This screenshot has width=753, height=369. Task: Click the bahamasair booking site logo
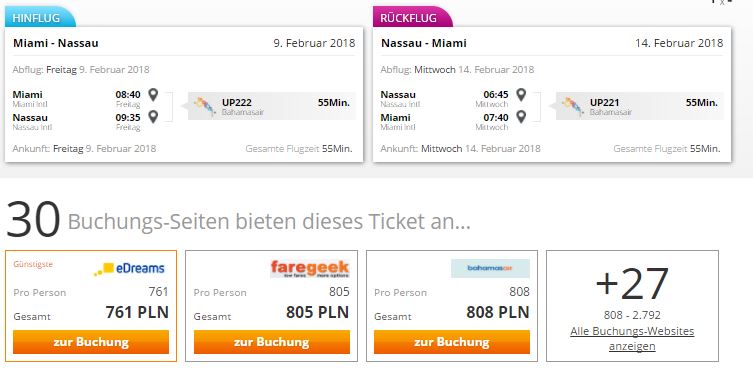coord(490,268)
